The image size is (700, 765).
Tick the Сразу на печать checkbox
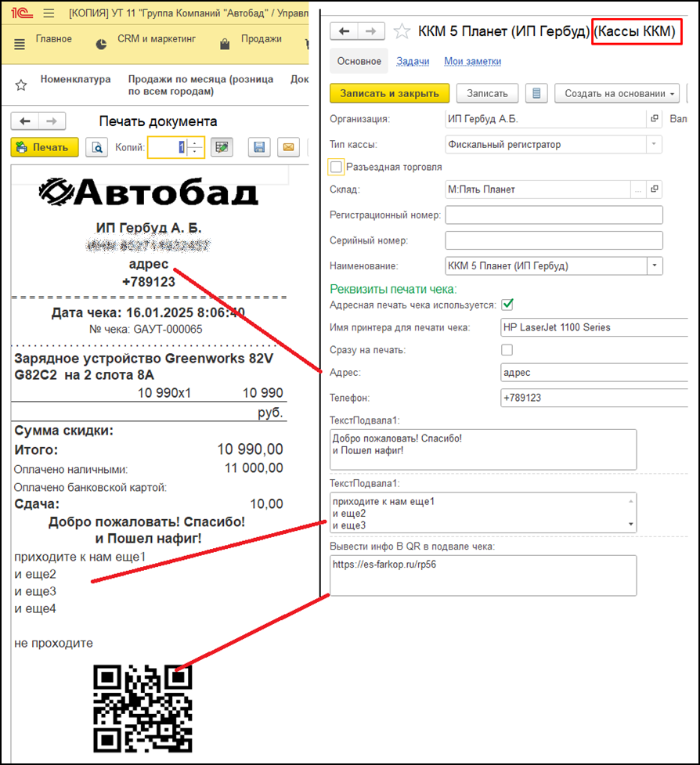tap(507, 350)
